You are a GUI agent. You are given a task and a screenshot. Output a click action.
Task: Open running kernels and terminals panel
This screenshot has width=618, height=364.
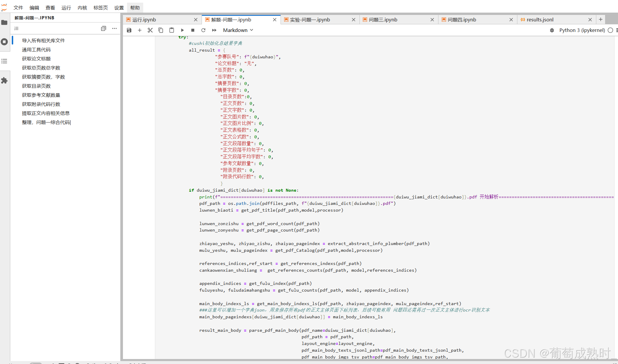coord(4,42)
